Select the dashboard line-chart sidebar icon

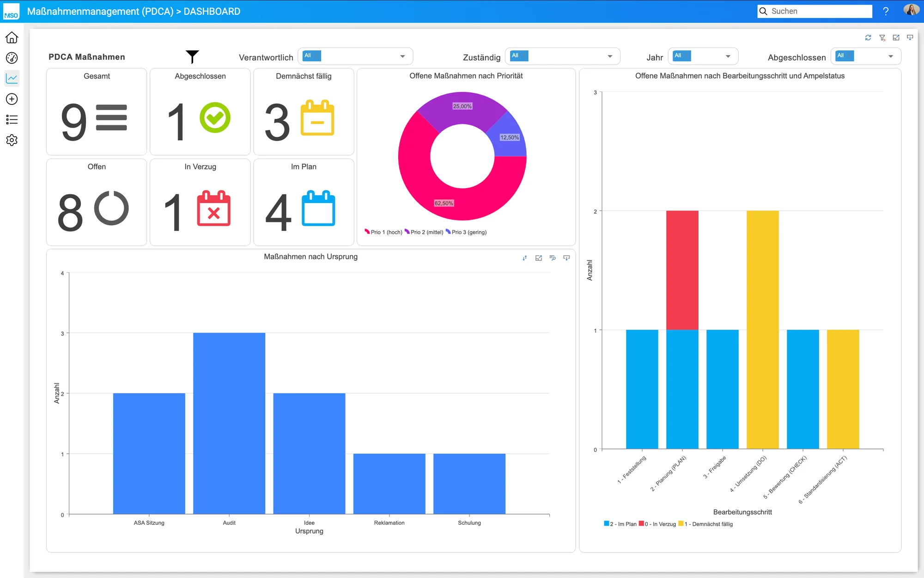click(x=12, y=78)
